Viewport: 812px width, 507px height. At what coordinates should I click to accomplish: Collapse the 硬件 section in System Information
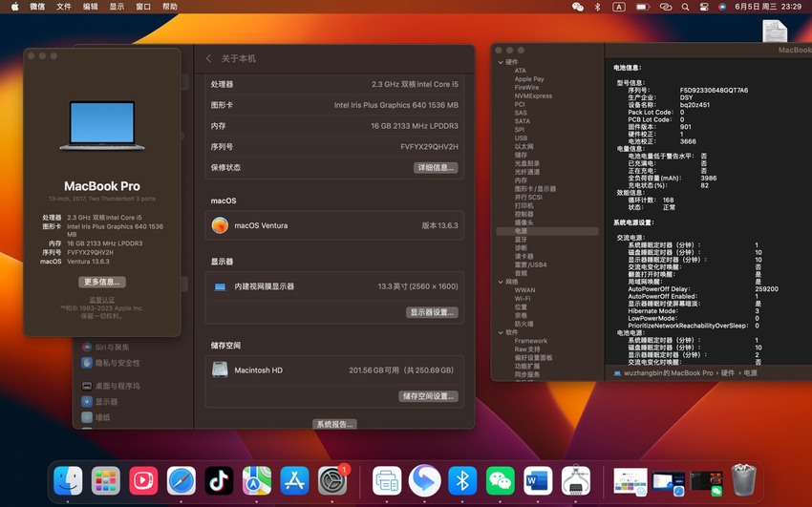[x=501, y=62]
